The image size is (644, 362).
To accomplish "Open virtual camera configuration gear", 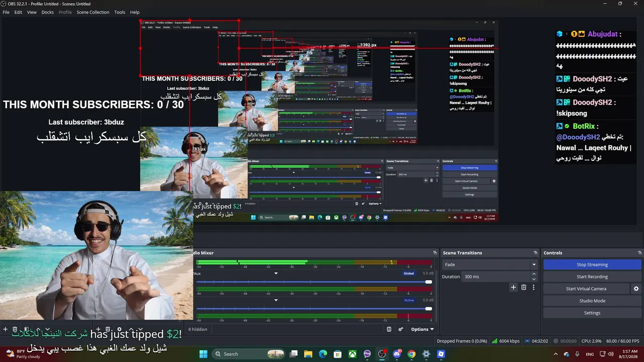I will [x=636, y=289].
